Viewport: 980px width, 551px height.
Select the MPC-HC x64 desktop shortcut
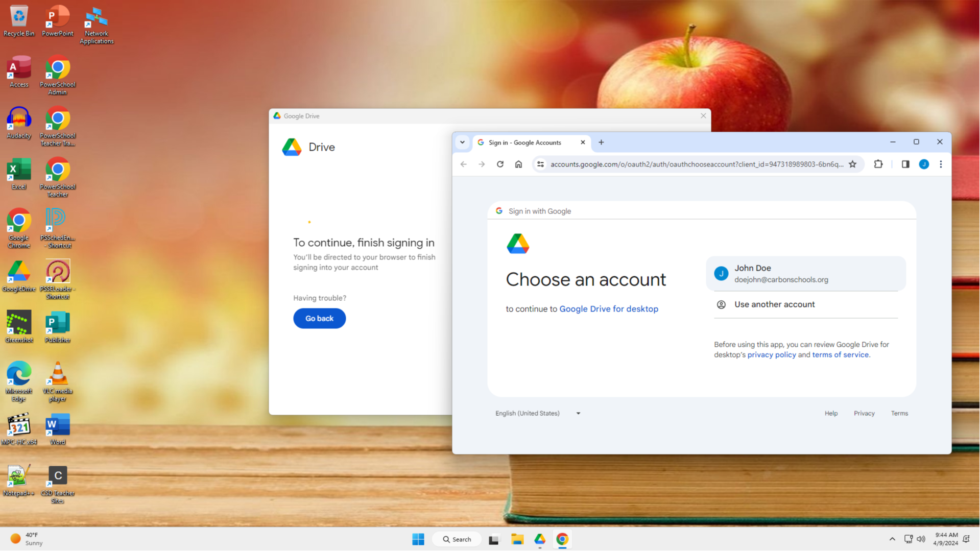19,430
